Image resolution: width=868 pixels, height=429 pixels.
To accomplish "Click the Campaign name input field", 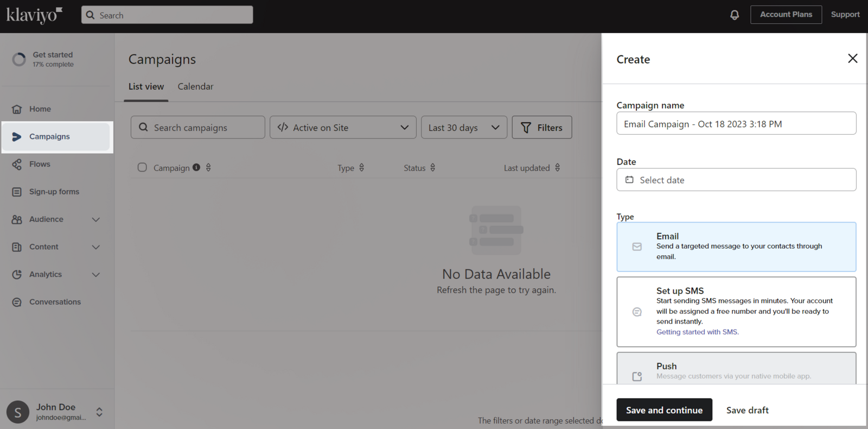I will 736,124.
